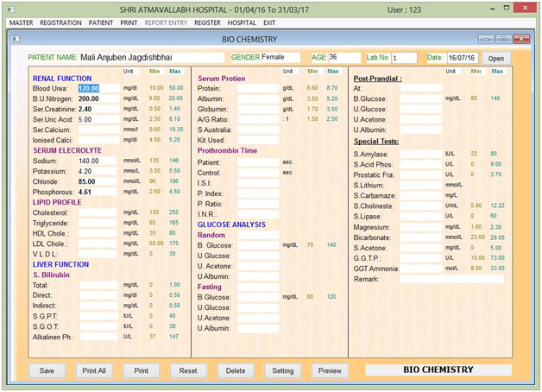Open Setting from the bottom buttons
Image resolution: width=542 pixels, height=392 pixels.
coord(282,370)
